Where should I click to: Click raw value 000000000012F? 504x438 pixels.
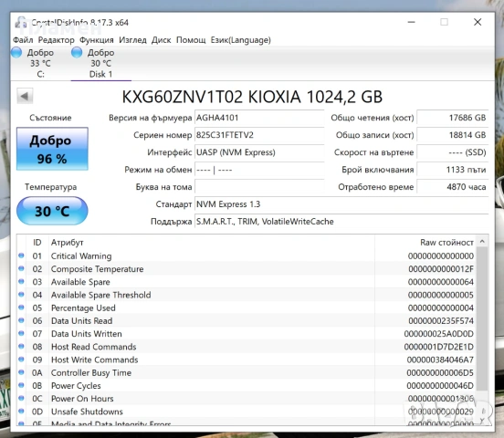(441, 269)
